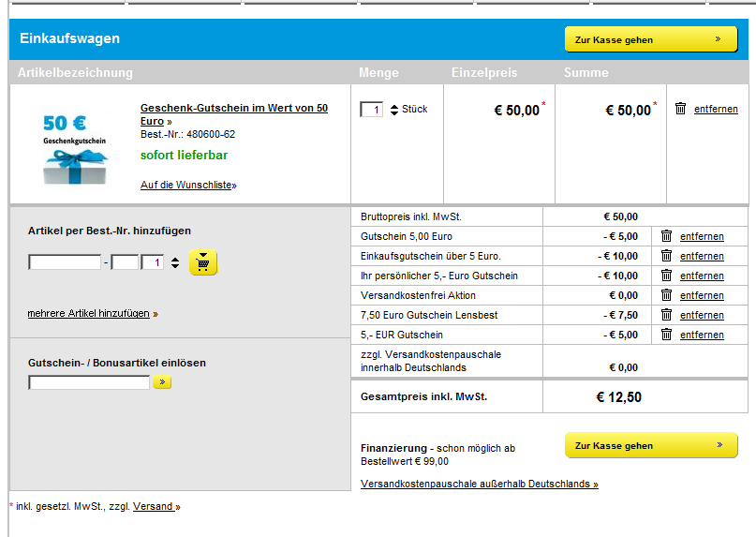Click the bottom 'Zur Kasse gehen' button
This screenshot has height=537, width=756.
(x=651, y=445)
